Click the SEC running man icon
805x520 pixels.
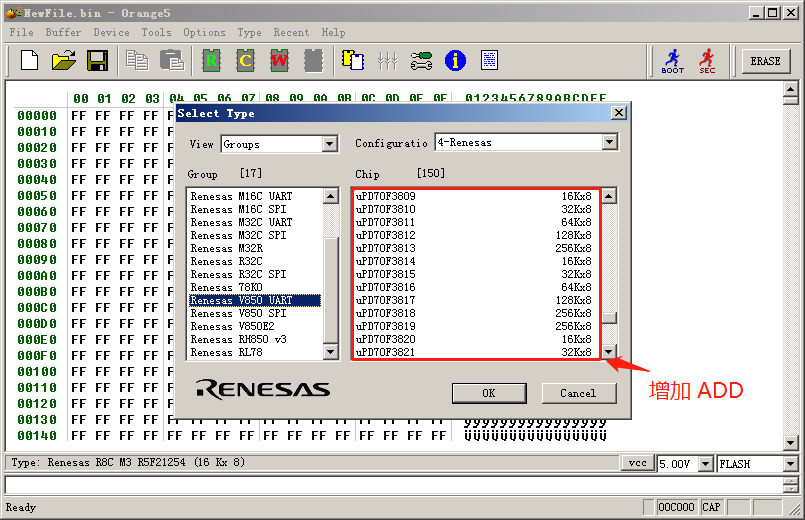point(707,61)
